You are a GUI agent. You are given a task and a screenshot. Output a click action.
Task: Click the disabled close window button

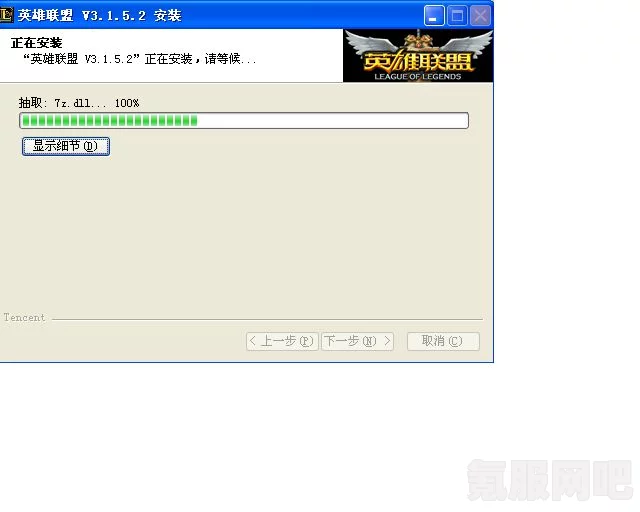480,16
